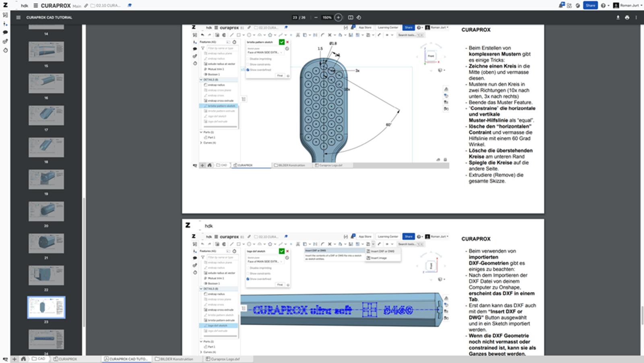
Task: Open the PDF viewer more actions menu
Action: coord(636,17)
